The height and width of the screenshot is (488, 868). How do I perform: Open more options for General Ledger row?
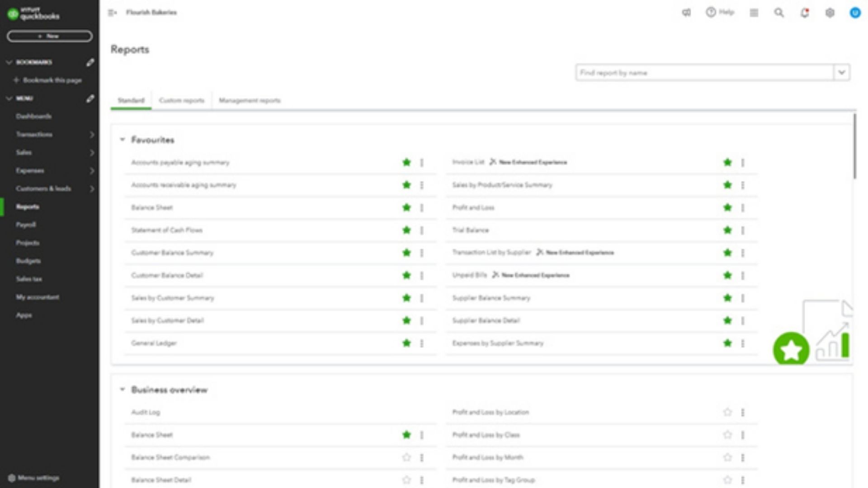click(x=422, y=343)
